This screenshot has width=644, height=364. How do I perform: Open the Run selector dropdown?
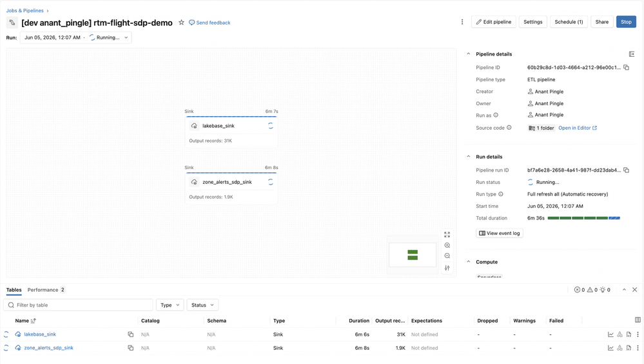75,37
